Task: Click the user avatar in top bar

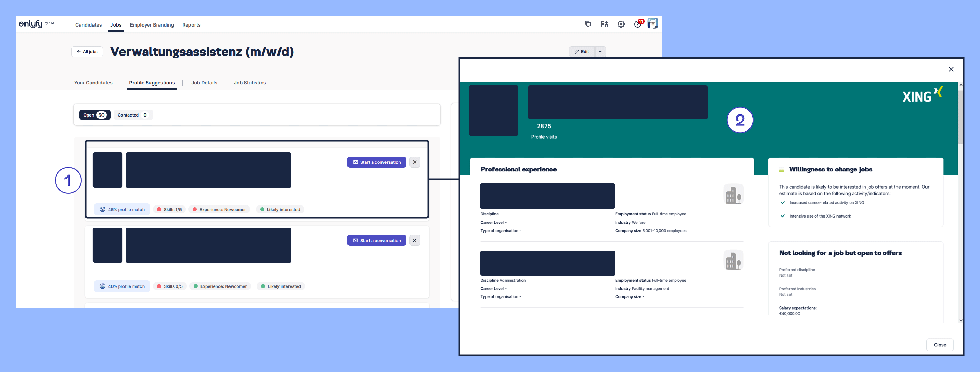Action: pyautogui.click(x=653, y=23)
